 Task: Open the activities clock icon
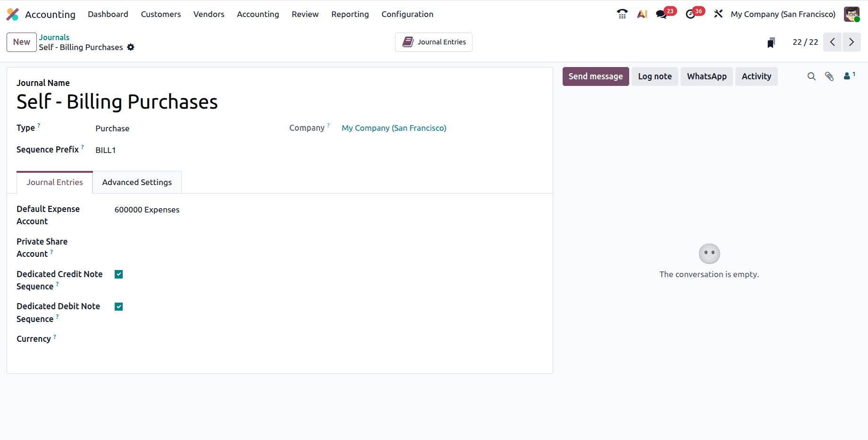pyautogui.click(x=691, y=14)
